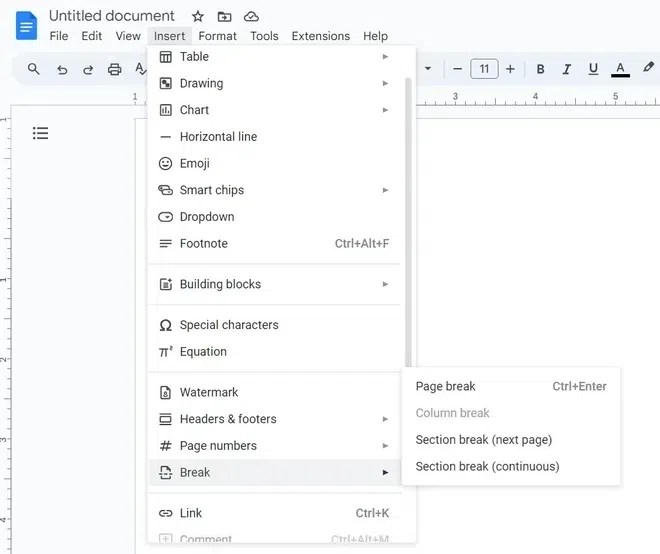Image resolution: width=660 pixels, height=554 pixels.
Task: Click the Table grid icon
Action: [165, 57]
